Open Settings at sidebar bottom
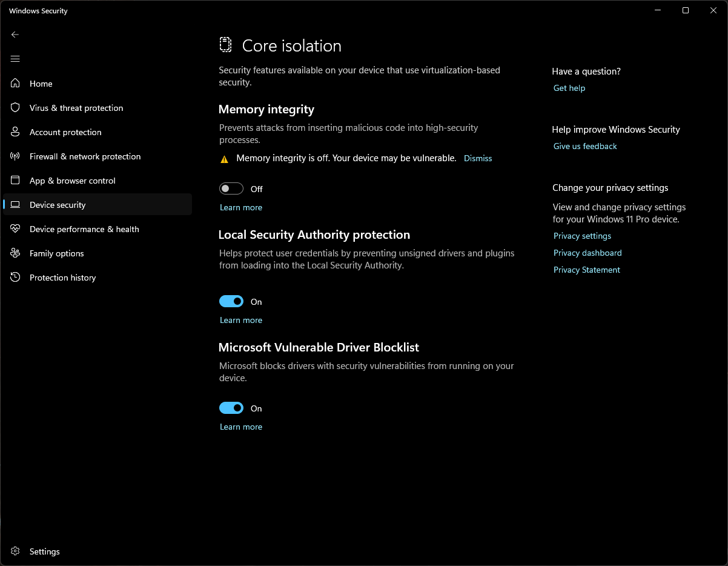The width and height of the screenshot is (728, 566). click(98, 551)
